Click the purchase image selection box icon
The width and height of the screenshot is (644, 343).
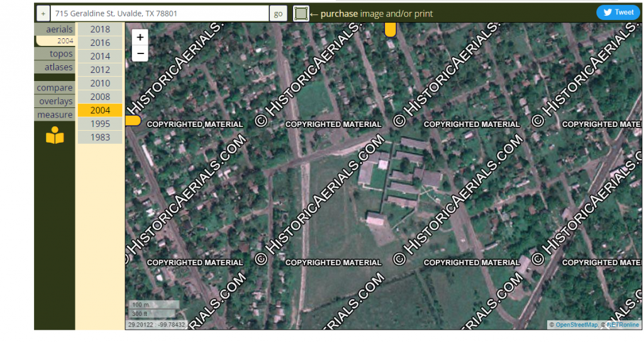301,14
